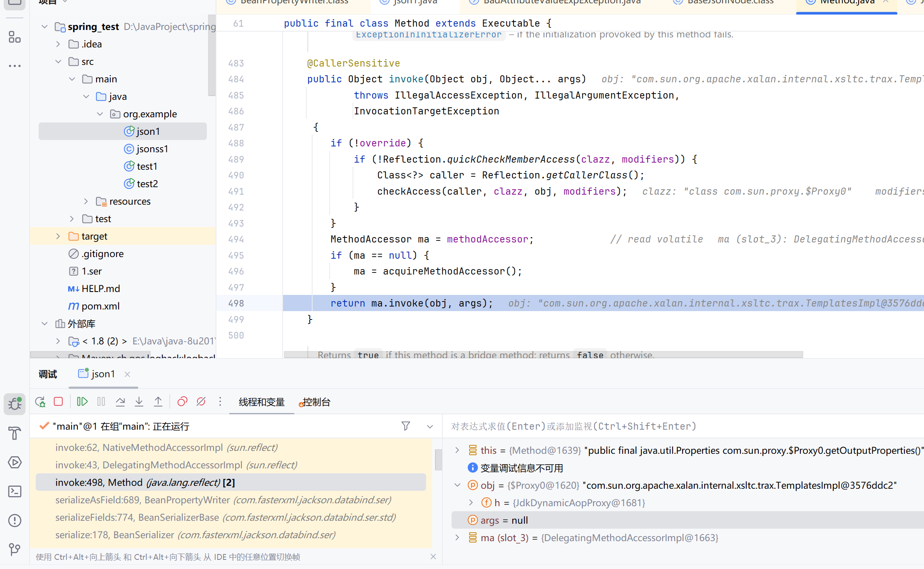Click the frames list vertical scrollbar

(438, 459)
